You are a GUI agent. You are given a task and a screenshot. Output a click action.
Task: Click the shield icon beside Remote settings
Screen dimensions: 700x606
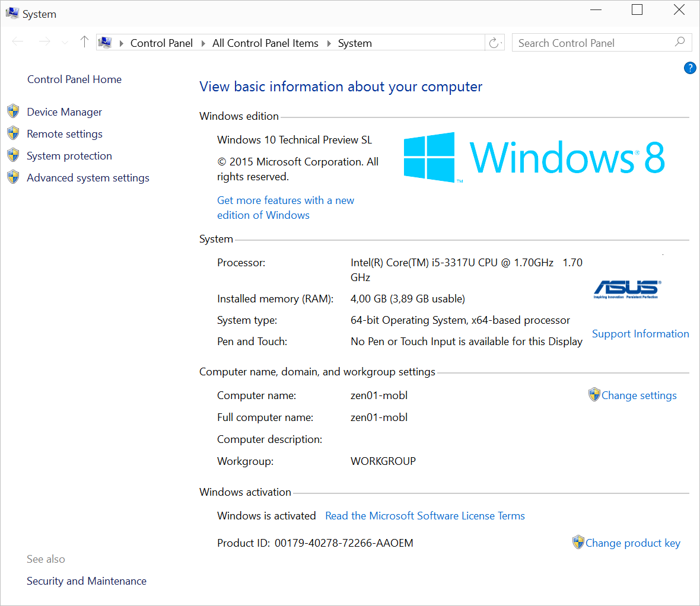click(x=13, y=133)
